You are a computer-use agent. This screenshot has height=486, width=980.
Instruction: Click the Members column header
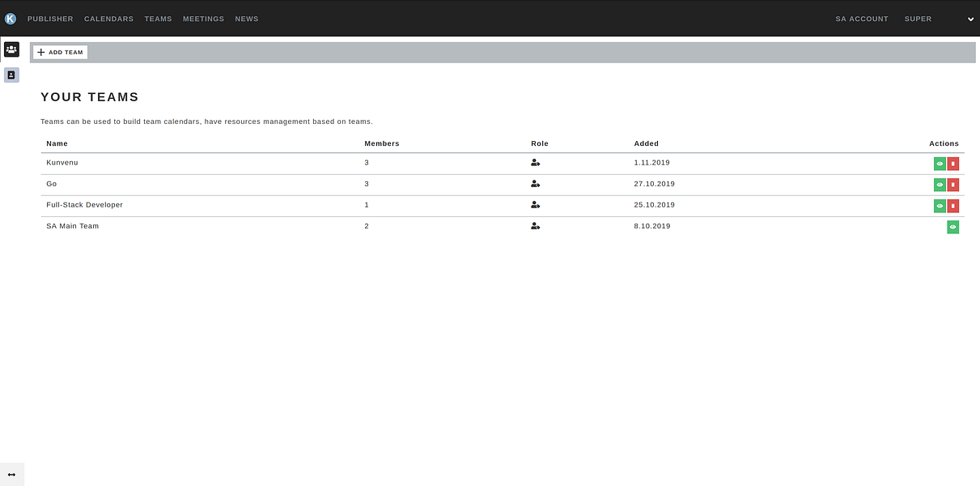pos(382,143)
